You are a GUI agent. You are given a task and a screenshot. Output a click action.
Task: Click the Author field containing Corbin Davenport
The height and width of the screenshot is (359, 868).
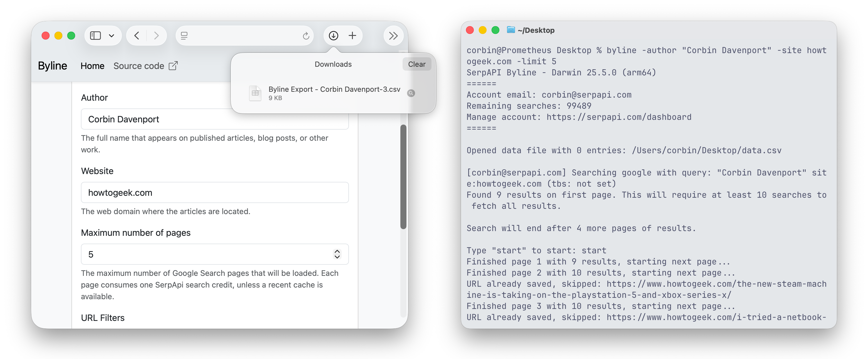tap(215, 119)
